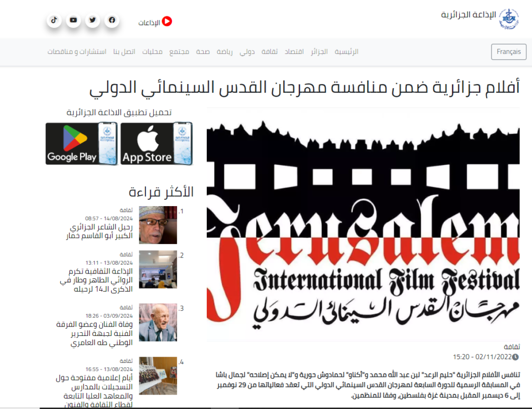Click ثقافة tag above 16:55 - 13/08/2024
532x409 pixels.
tap(126, 361)
